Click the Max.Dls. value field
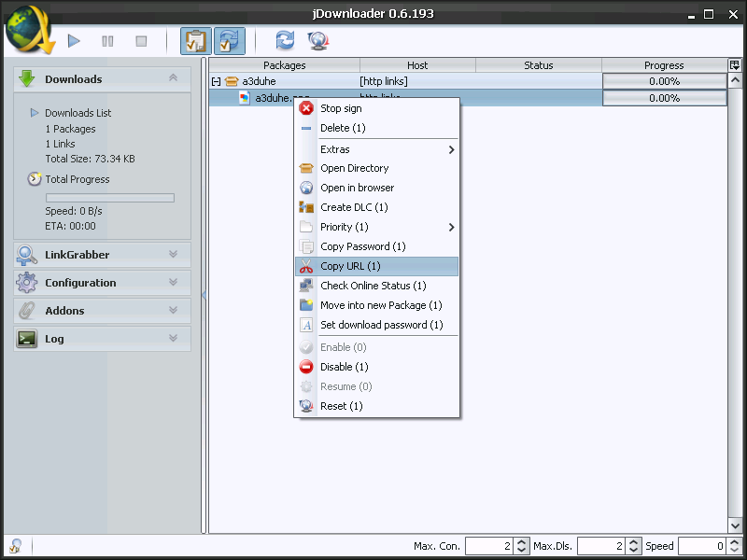This screenshot has height=560, width=747. (601, 546)
